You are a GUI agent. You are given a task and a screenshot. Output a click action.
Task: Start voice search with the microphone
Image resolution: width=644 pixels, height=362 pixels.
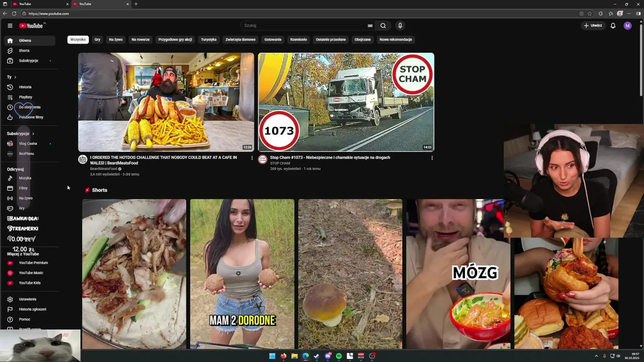400,26
